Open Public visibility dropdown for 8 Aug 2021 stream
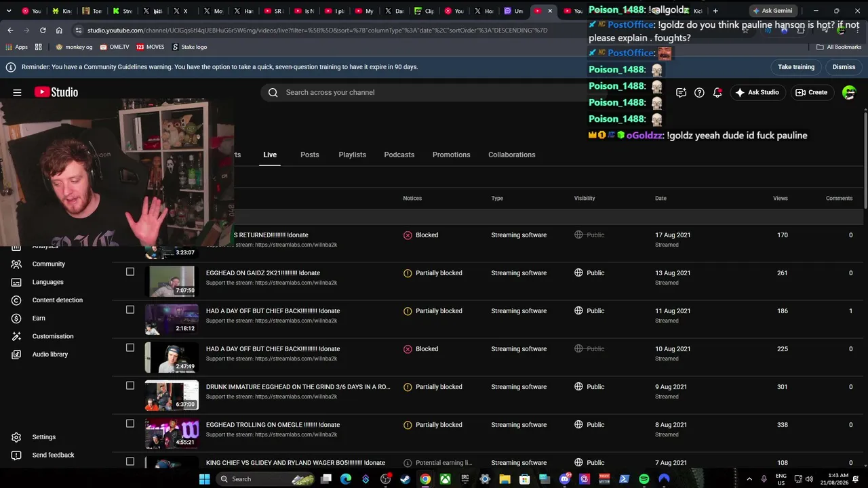The width and height of the screenshot is (868, 488). coord(589,425)
